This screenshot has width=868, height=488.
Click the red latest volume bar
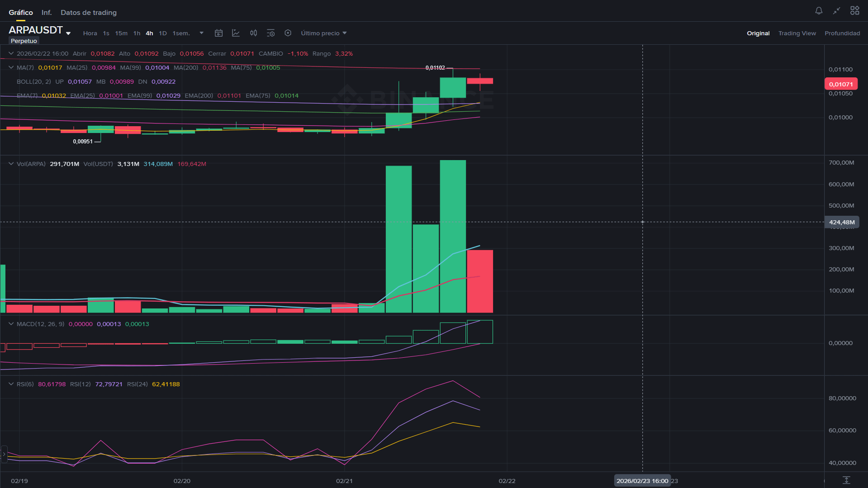pos(480,281)
